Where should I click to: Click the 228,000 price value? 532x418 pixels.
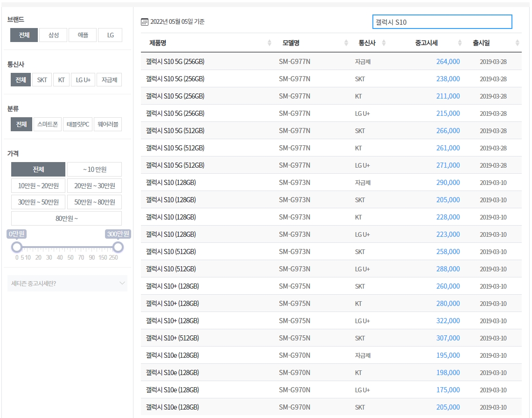point(448,217)
